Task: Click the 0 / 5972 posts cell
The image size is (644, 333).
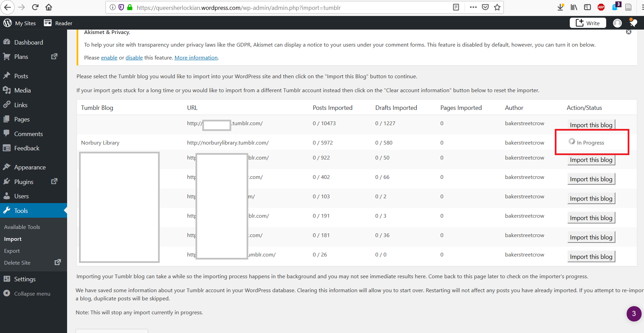Action: coord(323,143)
